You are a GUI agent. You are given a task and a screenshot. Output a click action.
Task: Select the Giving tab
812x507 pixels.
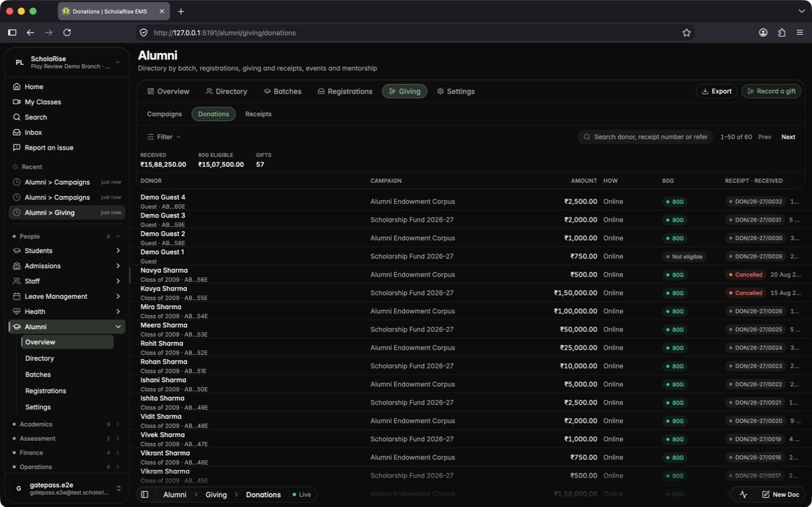pos(404,91)
